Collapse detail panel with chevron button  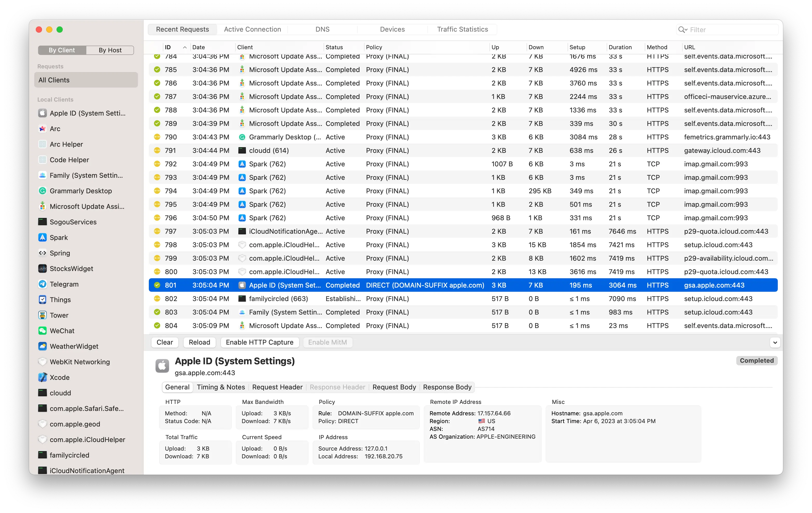(775, 343)
